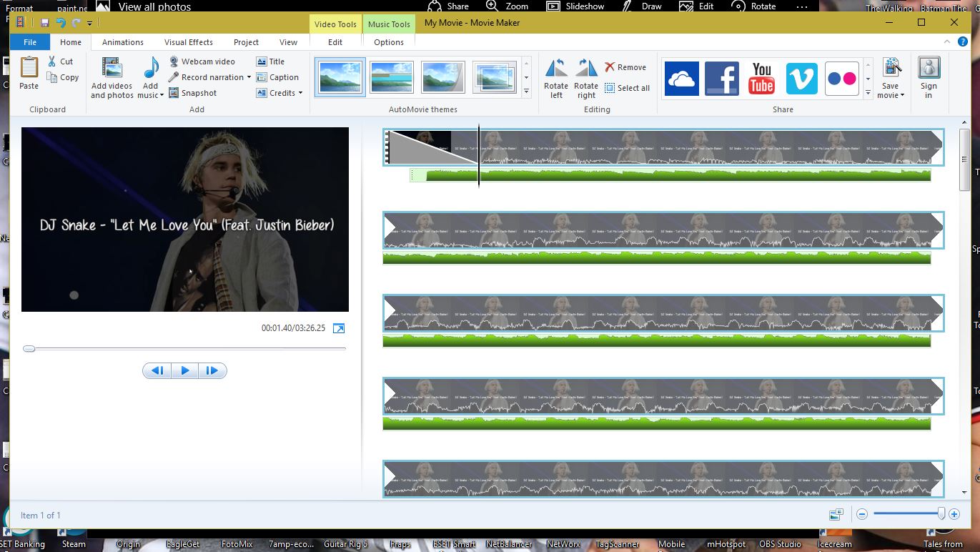Viewport: 980px width, 552px height.
Task: Open Music Tools Options tab
Action: click(x=389, y=42)
